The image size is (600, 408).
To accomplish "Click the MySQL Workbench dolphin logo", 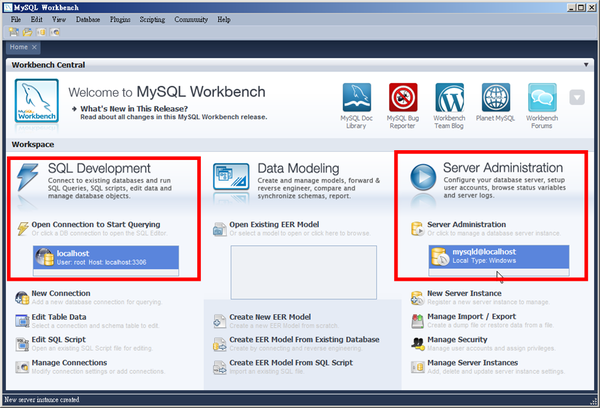I will (37, 101).
